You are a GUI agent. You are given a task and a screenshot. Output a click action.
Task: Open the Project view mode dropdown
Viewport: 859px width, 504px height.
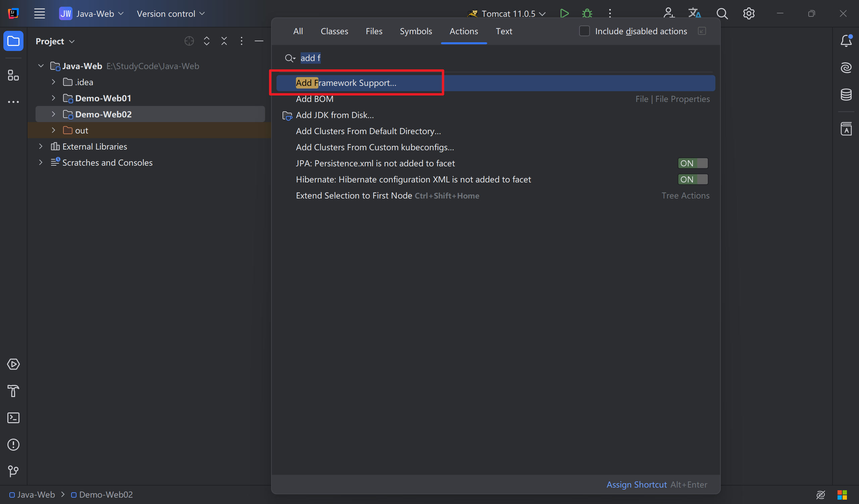(x=55, y=41)
